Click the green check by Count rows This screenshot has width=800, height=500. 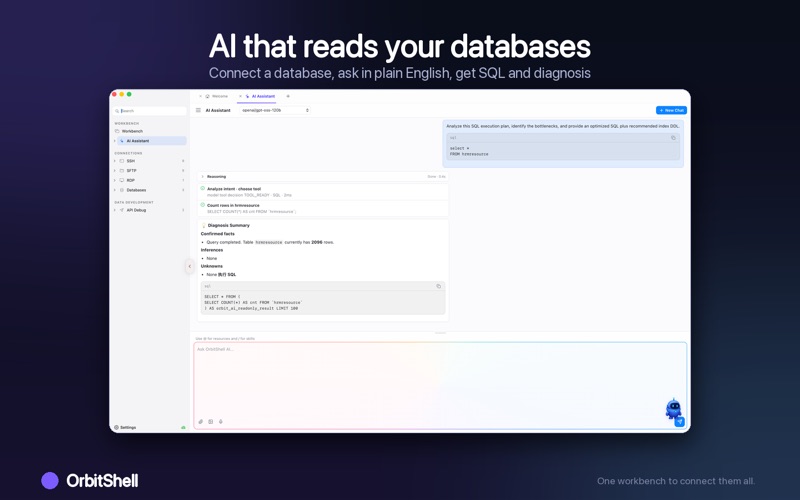203,205
